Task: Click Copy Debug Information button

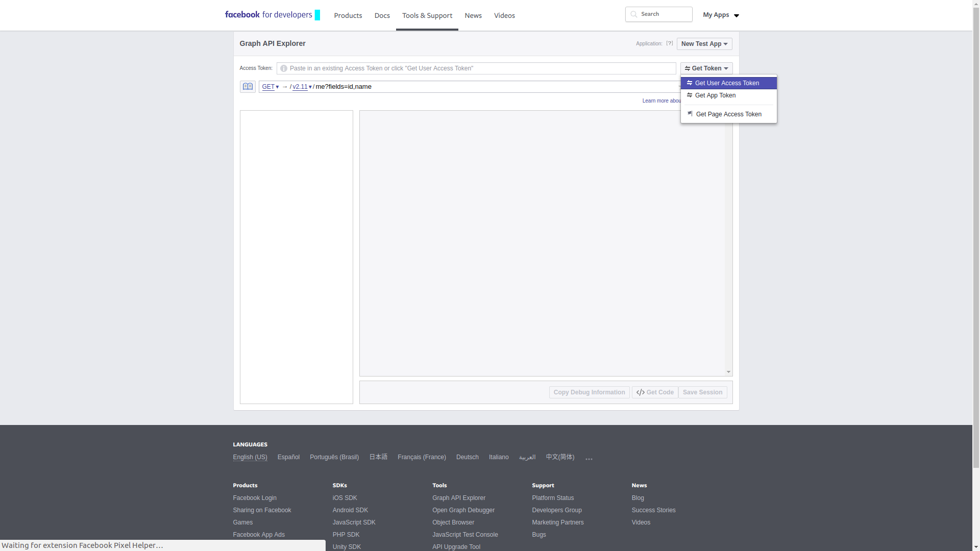Action: 589,392
